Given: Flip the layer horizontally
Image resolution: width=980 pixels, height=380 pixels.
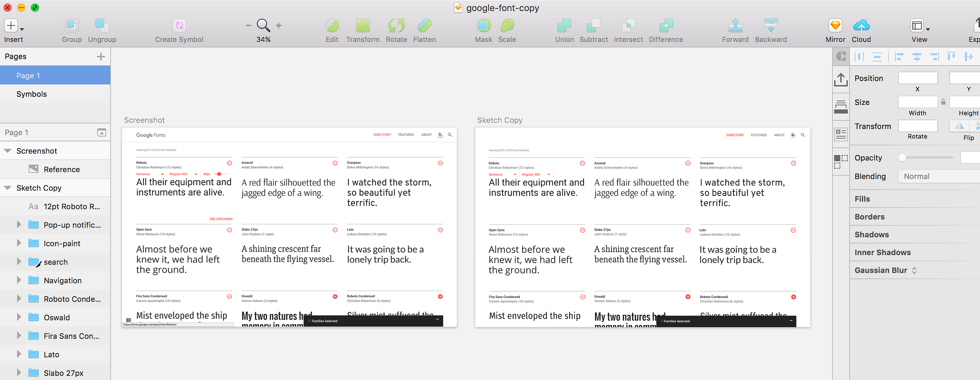Looking at the screenshot, I should point(960,126).
